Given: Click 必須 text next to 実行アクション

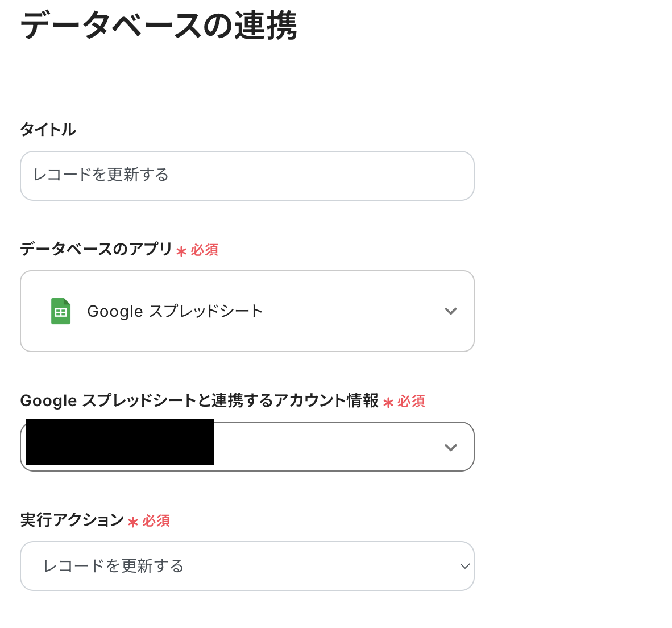Looking at the screenshot, I should tap(156, 521).
